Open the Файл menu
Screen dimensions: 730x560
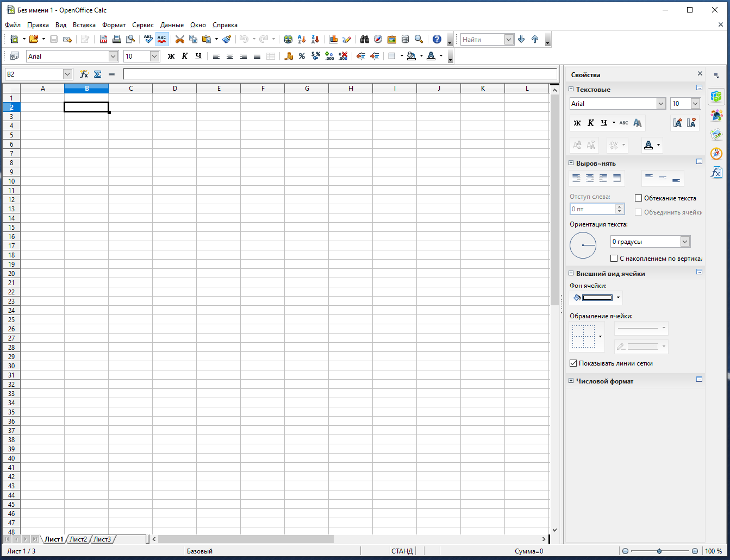tap(13, 25)
